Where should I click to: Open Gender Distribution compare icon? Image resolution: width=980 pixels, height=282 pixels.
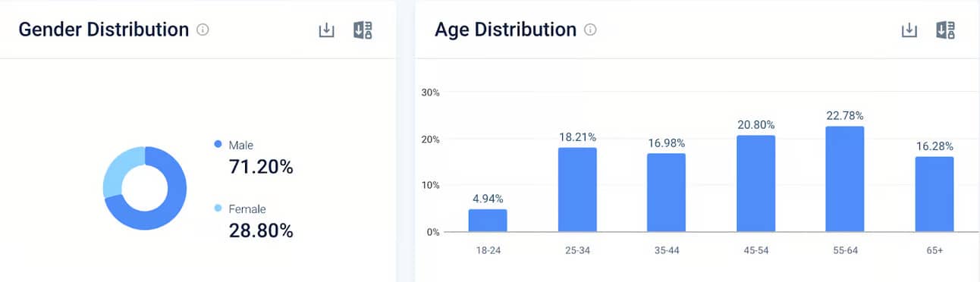pyautogui.click(x=363, y=30)
